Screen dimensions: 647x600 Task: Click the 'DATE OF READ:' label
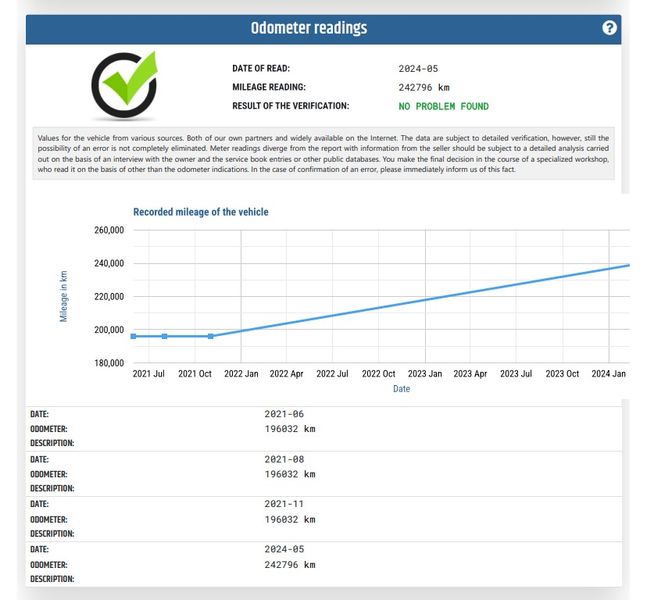(x=261, y=69)
